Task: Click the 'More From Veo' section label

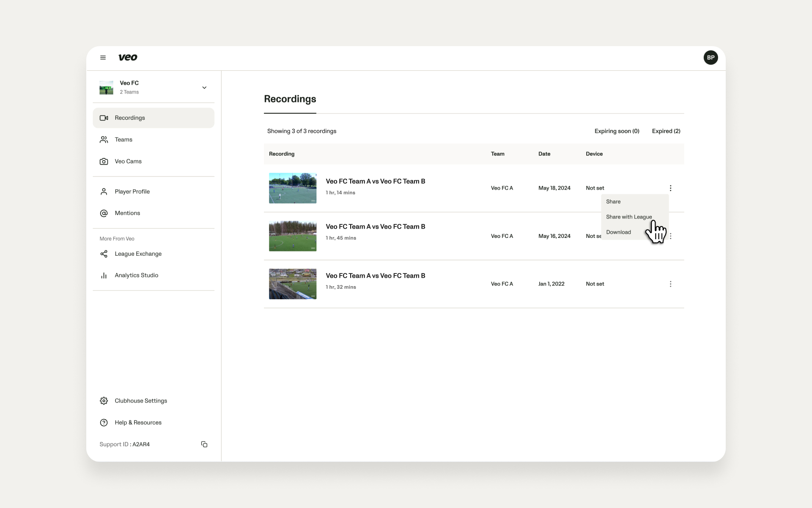Action: tap(117, 239)
